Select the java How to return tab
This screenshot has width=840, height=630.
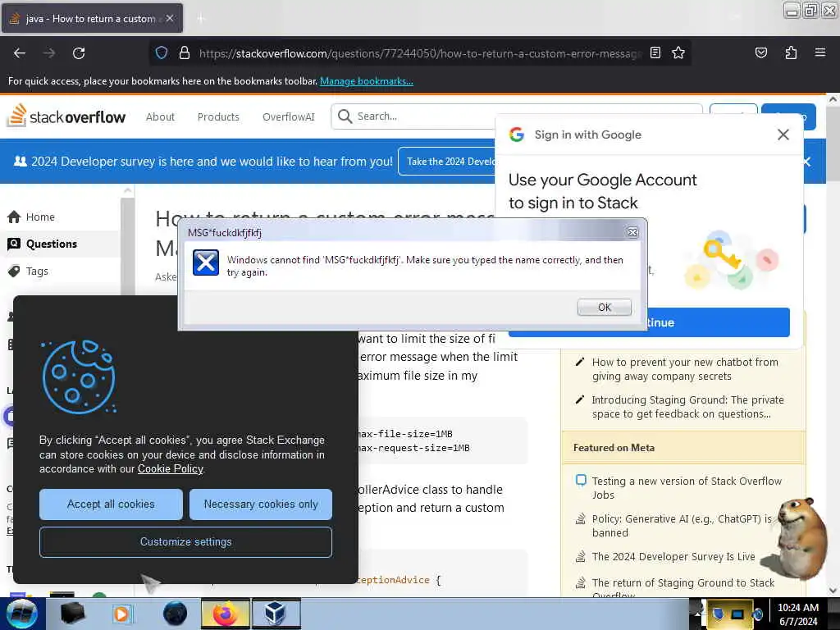tap(92, 18)
